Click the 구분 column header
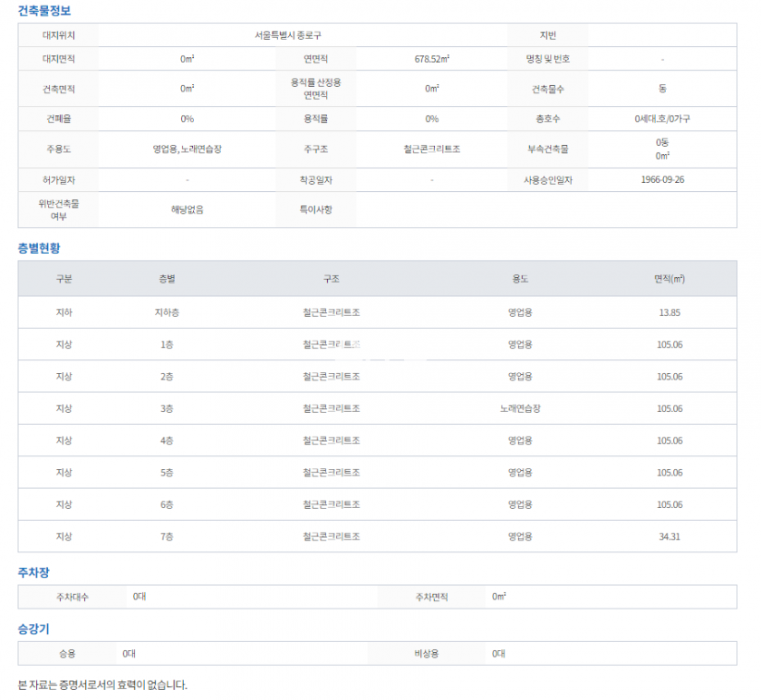The height and width of the screenshot is (700, 761). [x=63, y=279]
